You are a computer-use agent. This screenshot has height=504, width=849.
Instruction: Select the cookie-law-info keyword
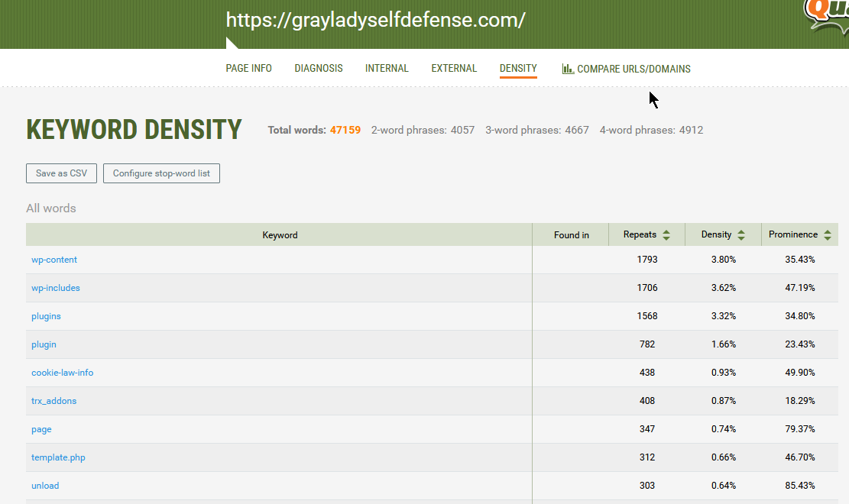click(x=63, y=373)
